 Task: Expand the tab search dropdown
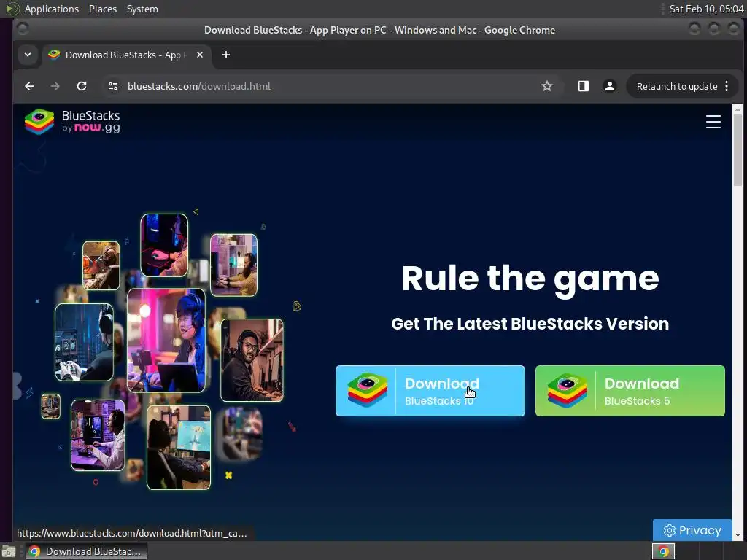point(28,55)
